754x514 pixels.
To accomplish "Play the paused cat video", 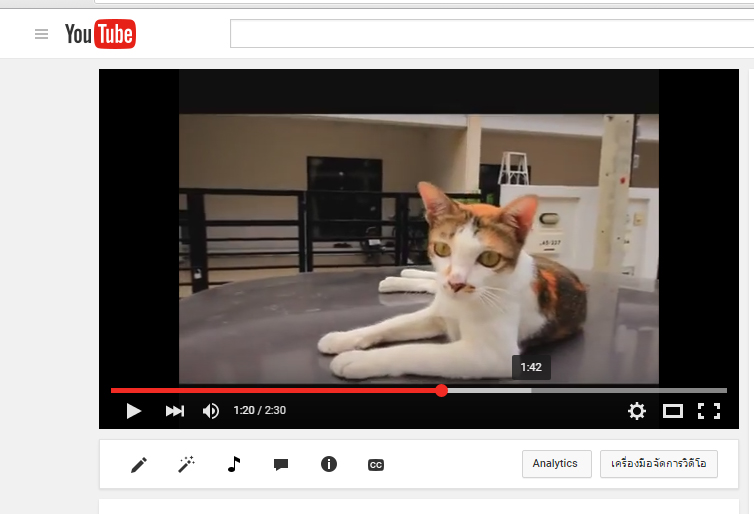I will pos(133,411).
